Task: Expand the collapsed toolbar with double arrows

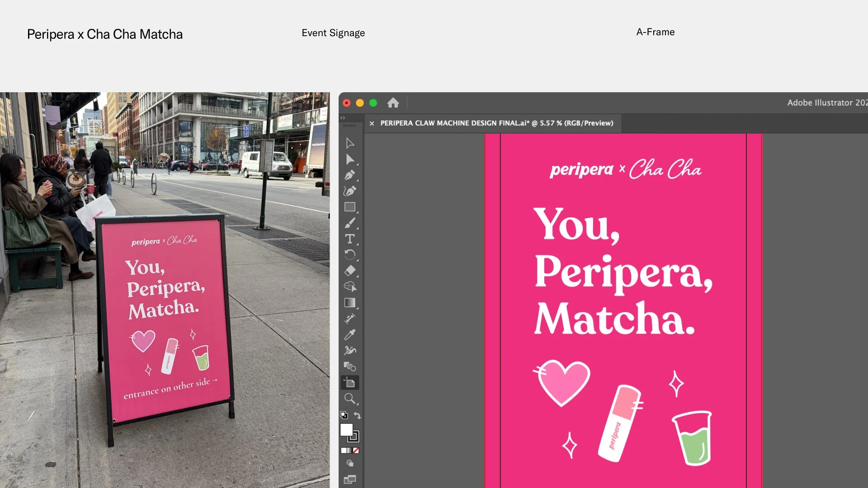Action: 343,118
